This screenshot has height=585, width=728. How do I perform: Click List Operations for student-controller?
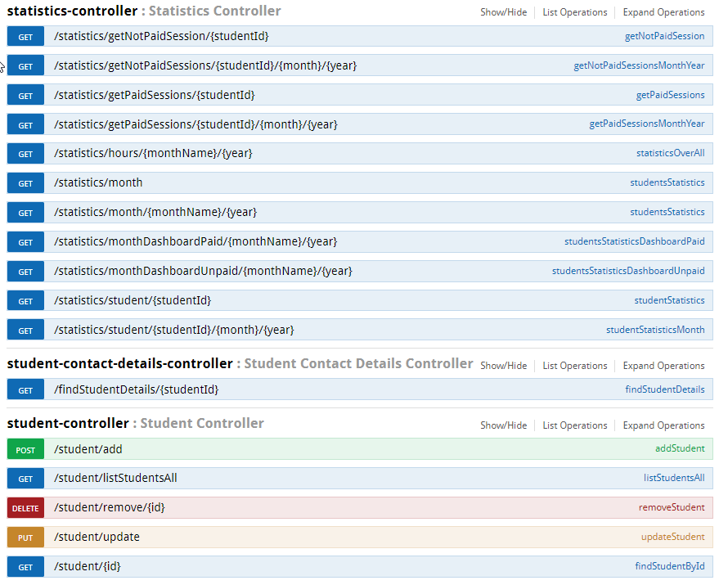(x=575, y=425)
